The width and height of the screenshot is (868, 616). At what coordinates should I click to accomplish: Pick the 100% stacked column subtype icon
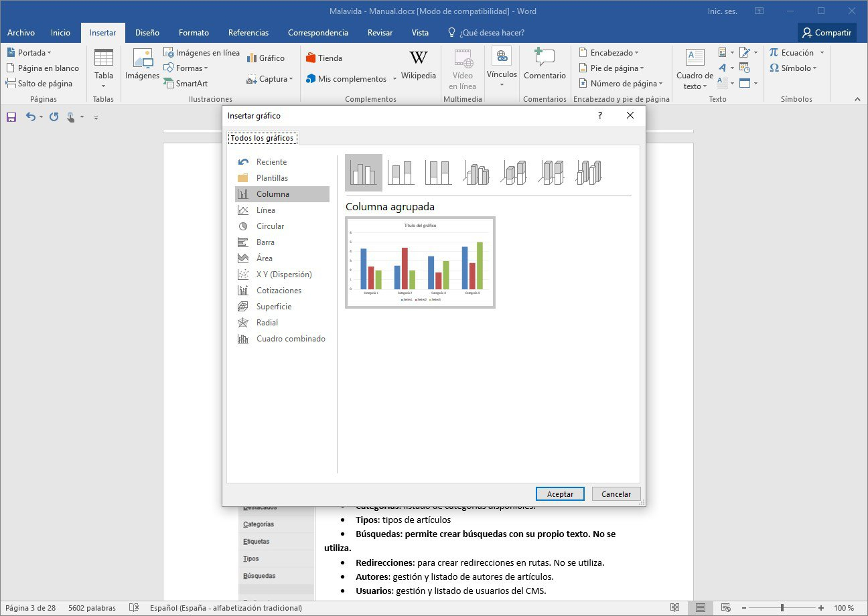[x=439, y=173]
